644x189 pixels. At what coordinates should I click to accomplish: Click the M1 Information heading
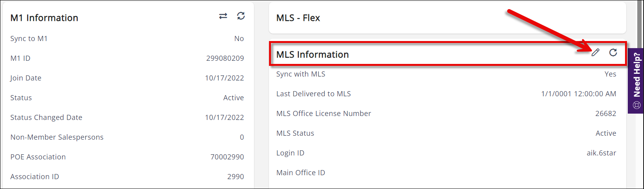click(44, 18)
